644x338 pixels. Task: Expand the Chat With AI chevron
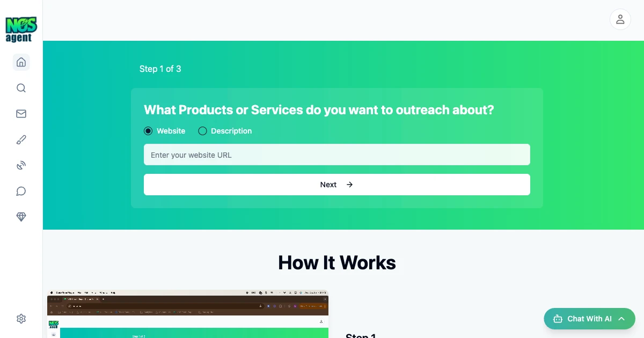click(621, 319)
